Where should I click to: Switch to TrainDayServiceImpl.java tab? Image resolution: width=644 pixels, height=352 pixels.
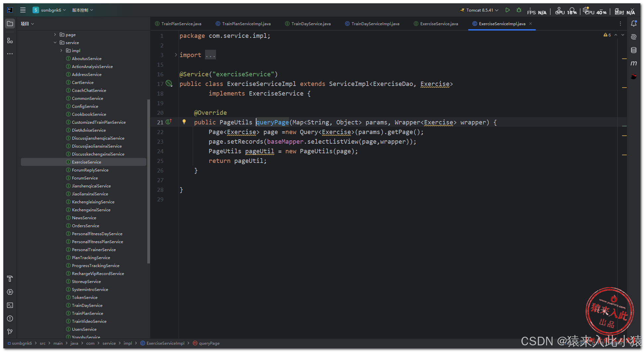tap(372, 24)
